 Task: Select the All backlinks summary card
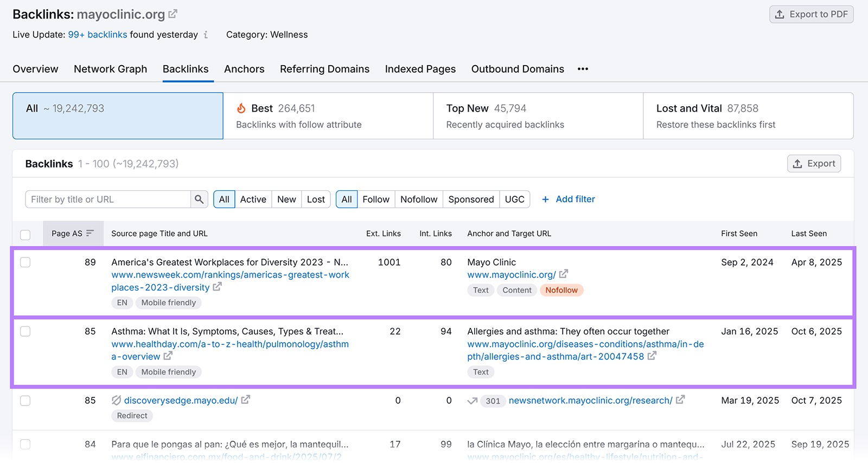tap(118, 115)
